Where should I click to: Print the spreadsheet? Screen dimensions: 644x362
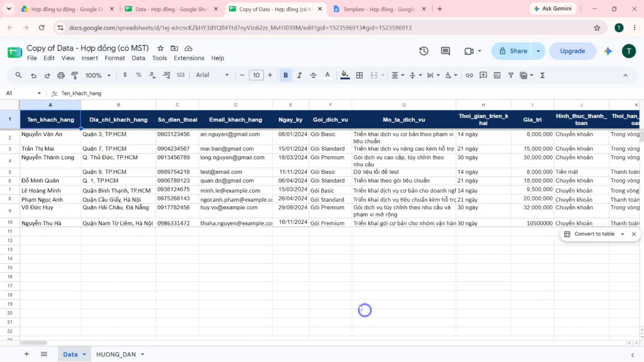61,75
